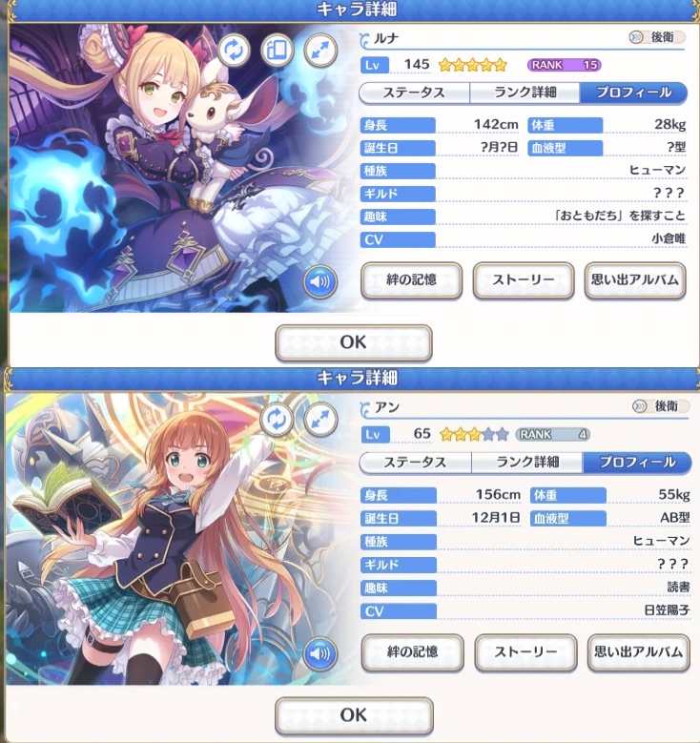Tap the refresh icon on Luna's artwork

click(234, 50)
